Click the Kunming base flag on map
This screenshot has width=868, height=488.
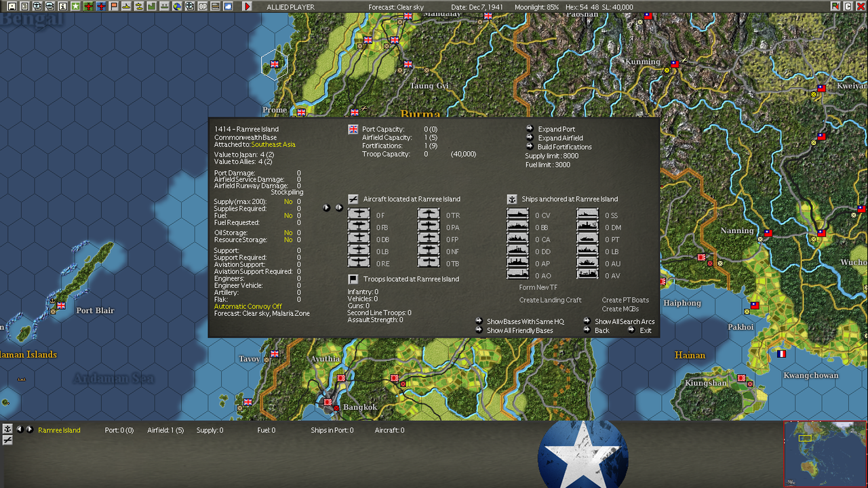(x=675, y=64)
